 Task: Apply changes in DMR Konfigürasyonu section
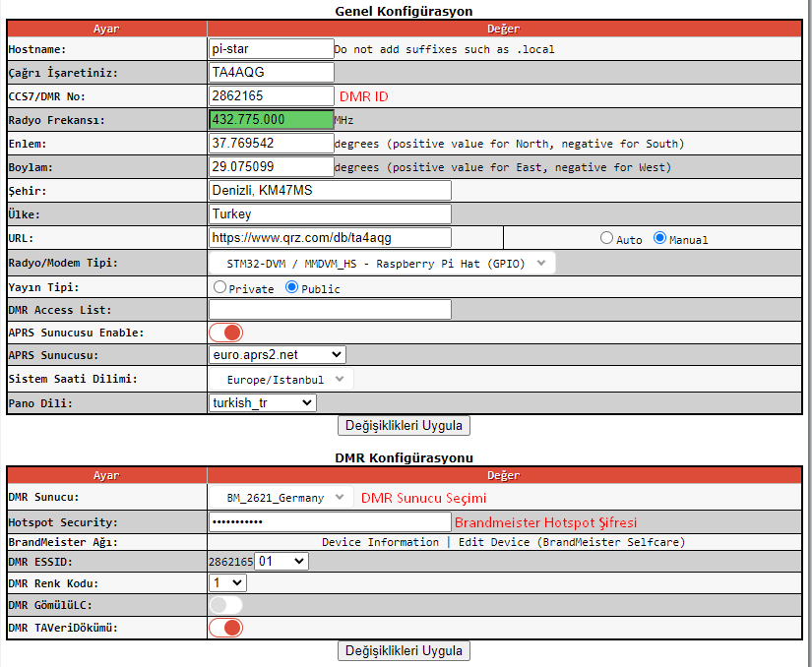click(x=404, y=651)
